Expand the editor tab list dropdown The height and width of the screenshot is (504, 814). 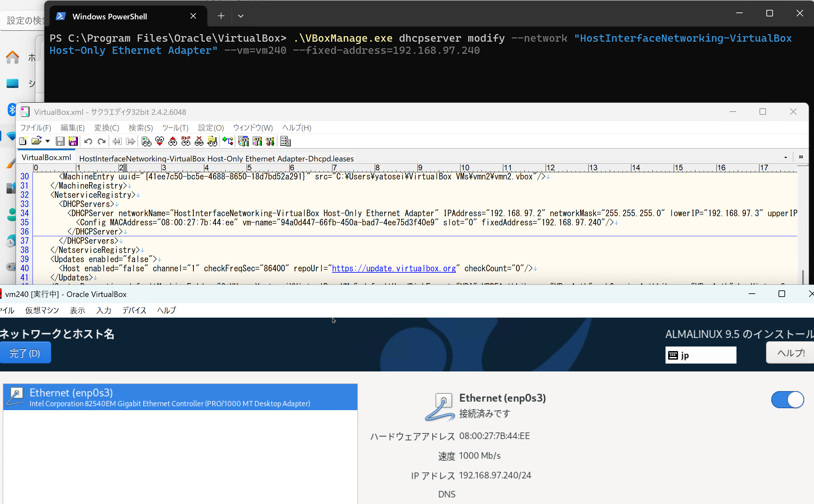coord(786,157)
